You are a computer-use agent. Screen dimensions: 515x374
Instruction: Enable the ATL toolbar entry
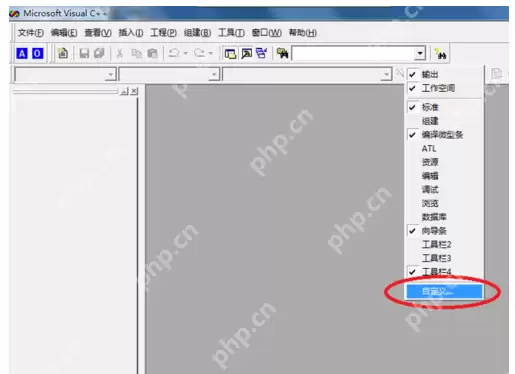tap(445, 148)
